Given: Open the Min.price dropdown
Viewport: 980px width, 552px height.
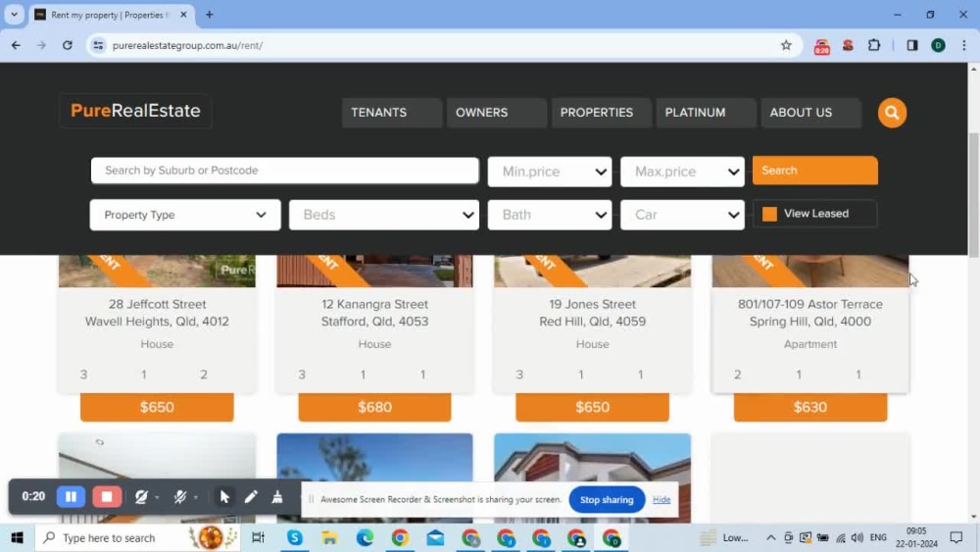Looking at the screenshot, I should click(x=550, y=172).
